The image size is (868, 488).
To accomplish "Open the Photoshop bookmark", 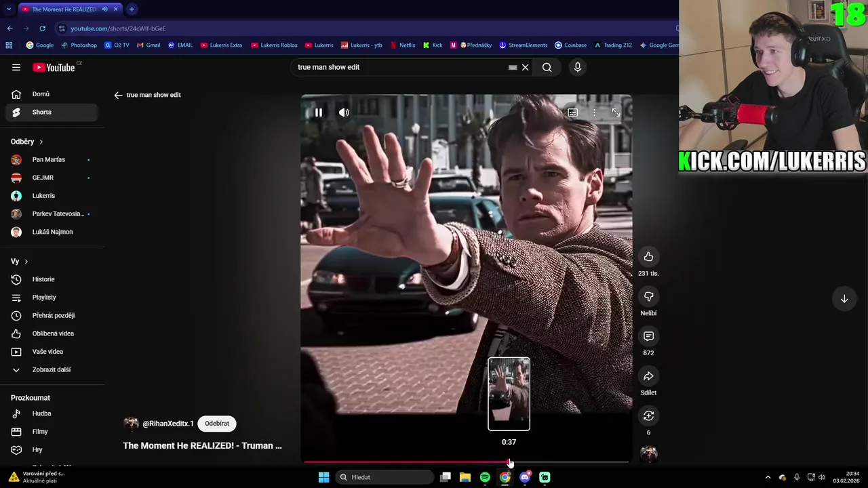I will click(x=79, y=45).
